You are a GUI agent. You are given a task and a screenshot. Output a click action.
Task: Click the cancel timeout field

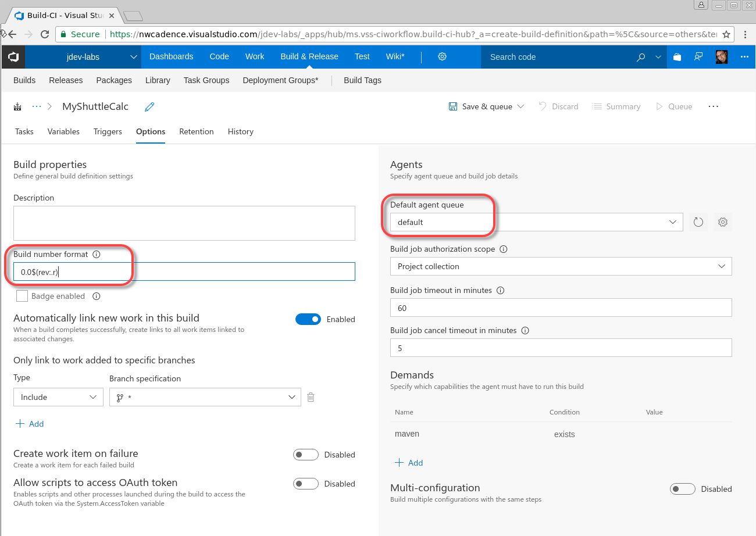click(x=561, y=348)
